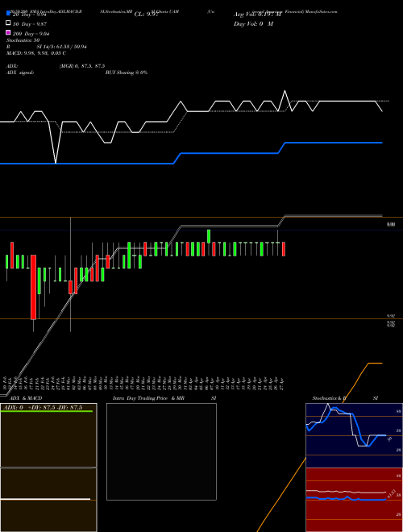Click the green bar atop the ADX panel
This screenshot has height=532, width=403.
tap(47, 411)
